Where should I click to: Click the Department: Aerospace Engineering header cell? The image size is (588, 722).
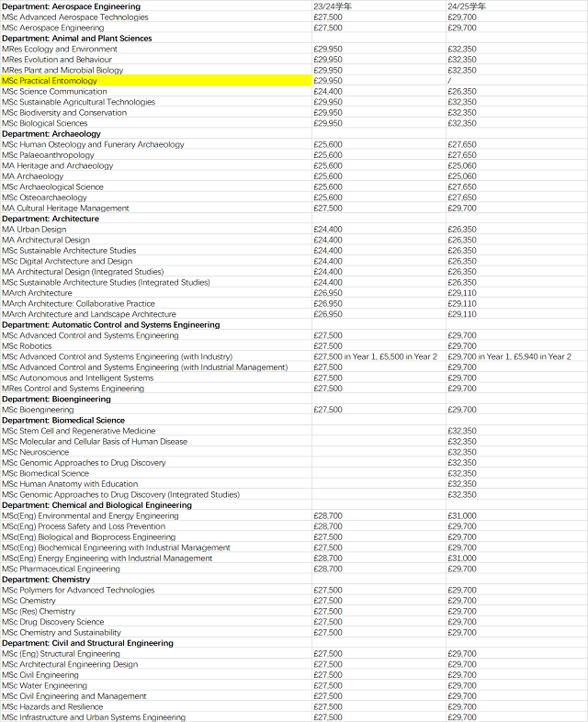(156, 6)
